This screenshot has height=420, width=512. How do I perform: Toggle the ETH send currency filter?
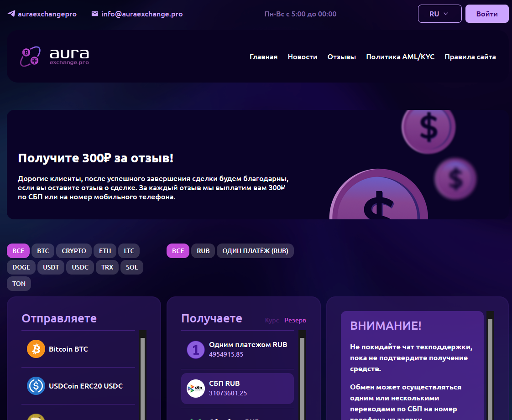(105, 251)
